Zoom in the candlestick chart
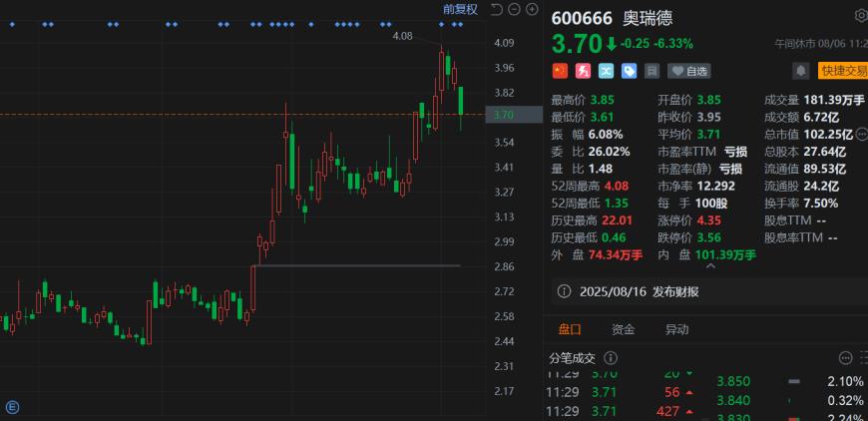Viewport: 868px width, 421px height. click(532, 9)
